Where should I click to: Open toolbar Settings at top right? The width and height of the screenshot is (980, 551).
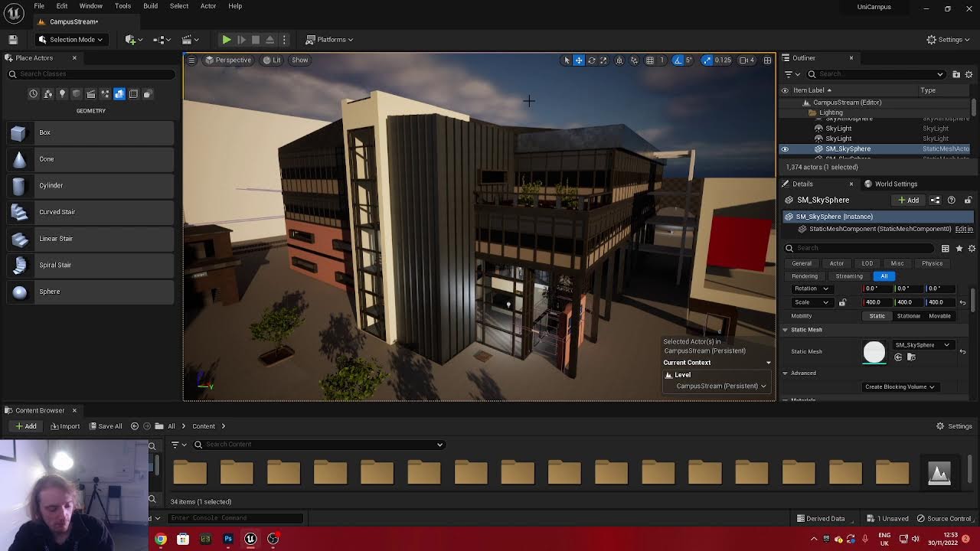948,39
